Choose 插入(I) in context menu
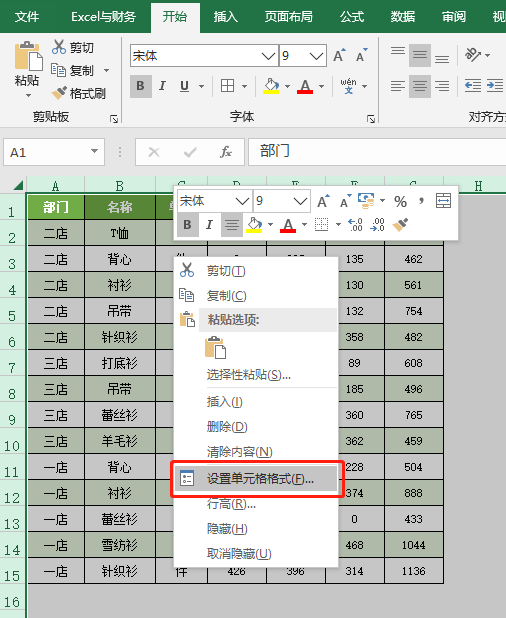This screenshot has height=618, width=506. point(256,402)
